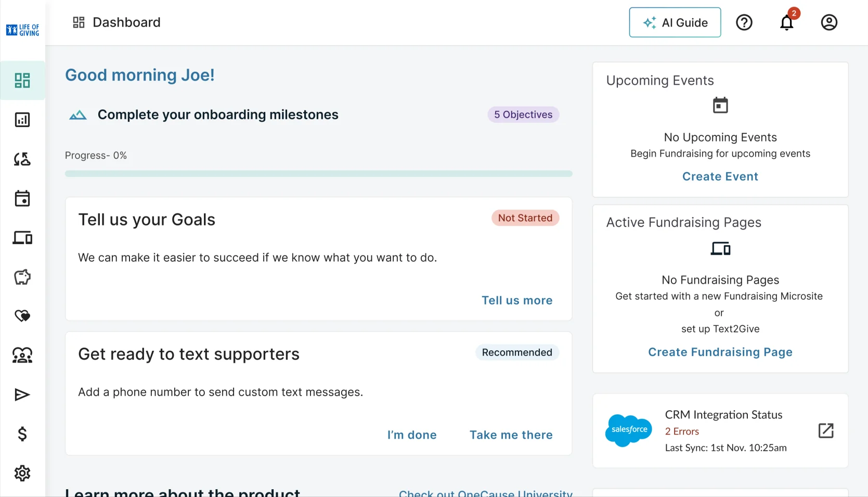The width and height of the screenshot is (868, 497).
Task: Click the Life of Giving logo
Action: tap(23, 30)
